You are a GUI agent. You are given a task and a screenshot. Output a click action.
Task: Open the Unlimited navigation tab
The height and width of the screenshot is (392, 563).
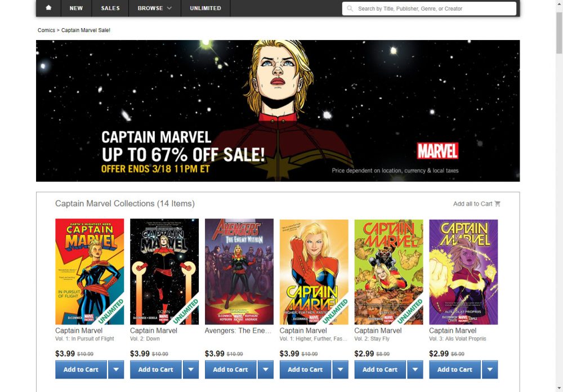pos(205,8)
